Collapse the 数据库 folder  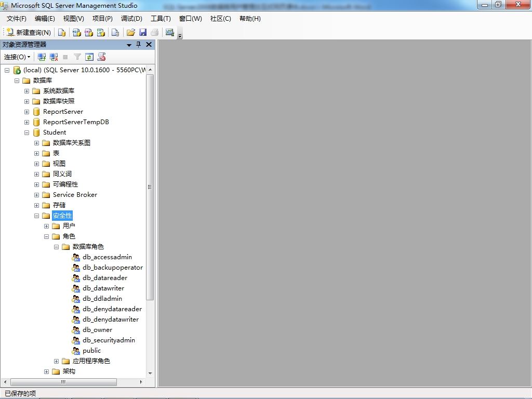17,81
